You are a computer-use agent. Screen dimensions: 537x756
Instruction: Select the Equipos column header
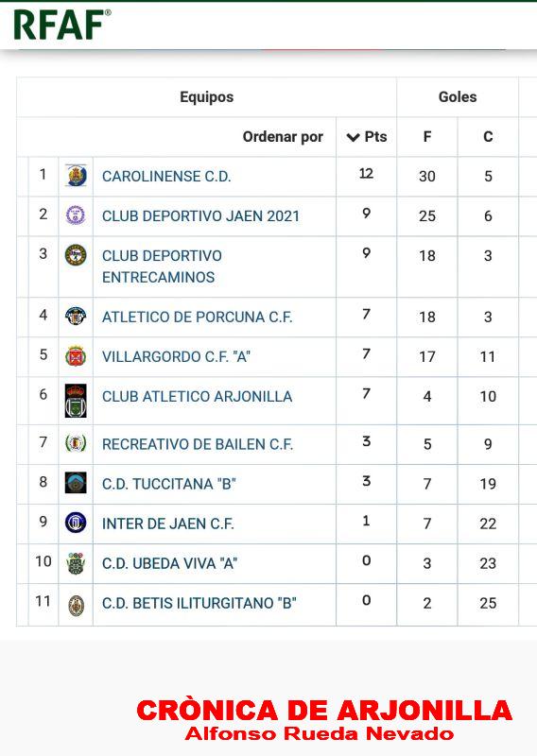tap(206, 97)
